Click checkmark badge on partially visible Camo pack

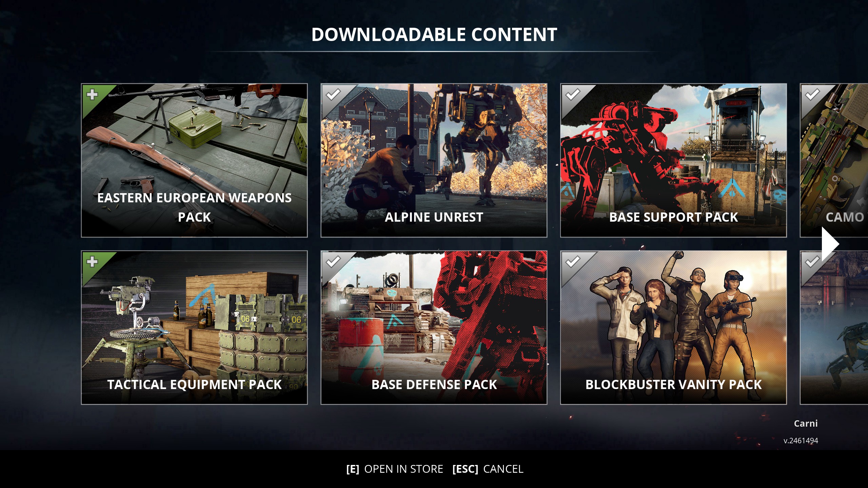click(812, 95)
